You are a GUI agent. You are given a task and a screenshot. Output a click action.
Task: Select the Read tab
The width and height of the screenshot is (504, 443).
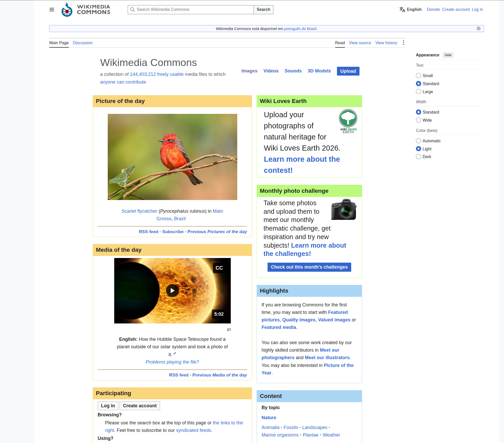340,43
